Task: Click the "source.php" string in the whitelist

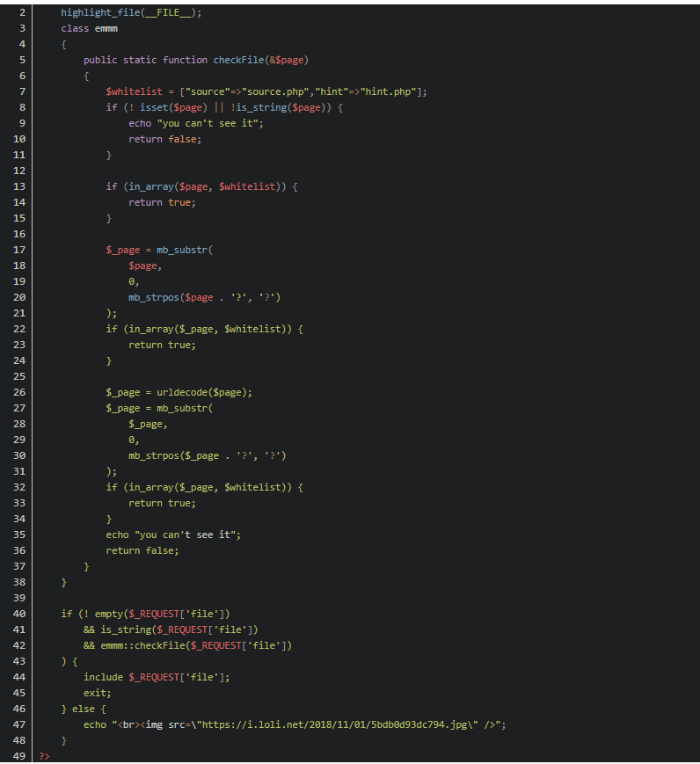Action: 275,91
